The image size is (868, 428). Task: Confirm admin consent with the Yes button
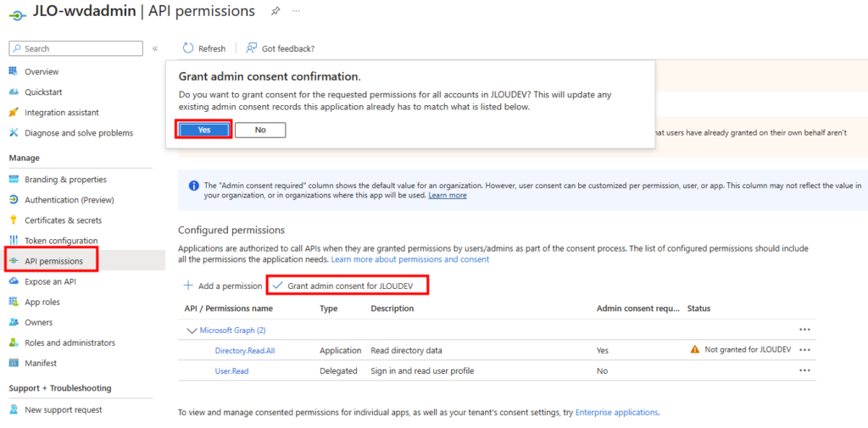pos(203,130)
